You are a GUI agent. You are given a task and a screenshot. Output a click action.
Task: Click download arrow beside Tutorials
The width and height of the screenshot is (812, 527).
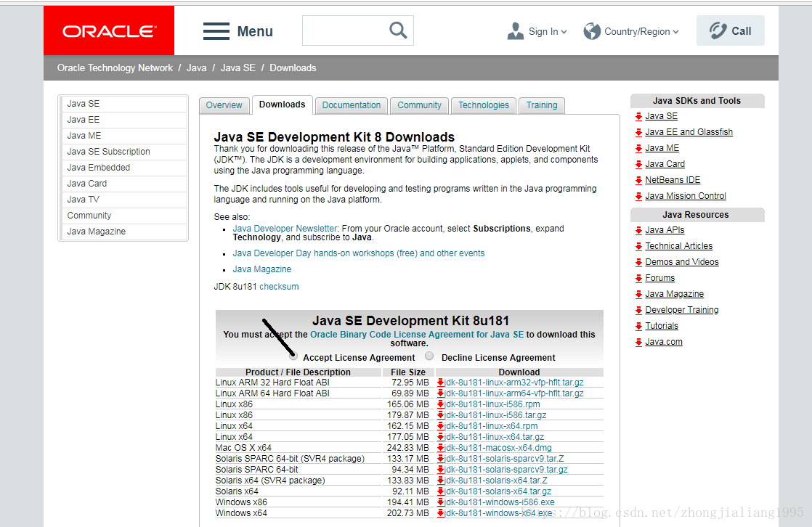[638, 326]
